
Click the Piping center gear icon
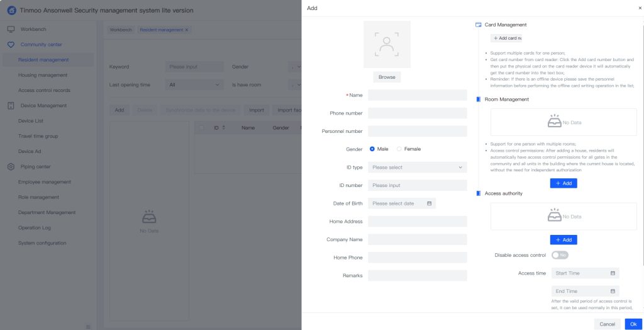(11, 167)
